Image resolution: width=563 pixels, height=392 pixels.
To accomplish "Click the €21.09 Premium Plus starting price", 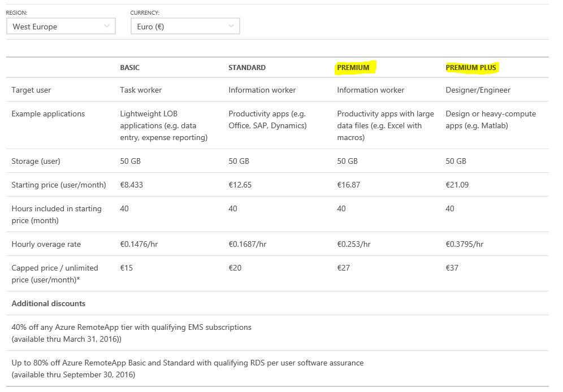I will (x=457, y=185).
